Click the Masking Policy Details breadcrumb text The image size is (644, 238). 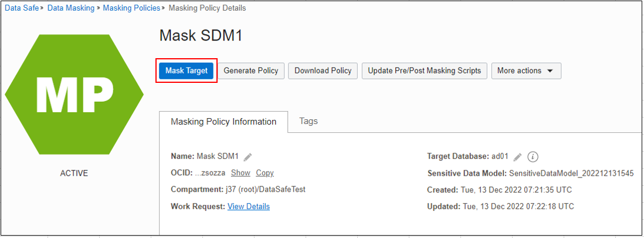click(x=208, y=8)
